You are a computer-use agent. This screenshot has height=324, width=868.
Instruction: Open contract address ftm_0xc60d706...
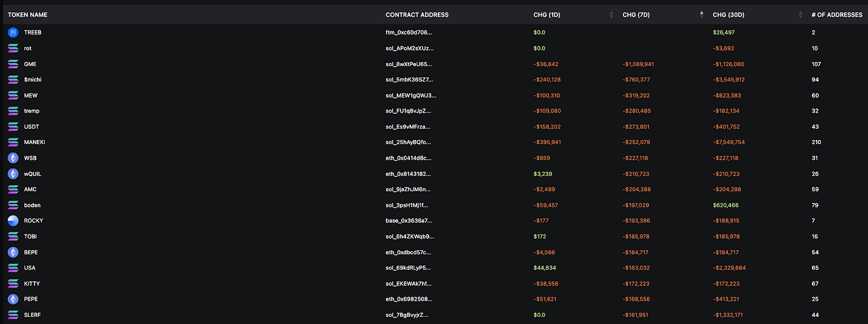click(x=409, y=33)
